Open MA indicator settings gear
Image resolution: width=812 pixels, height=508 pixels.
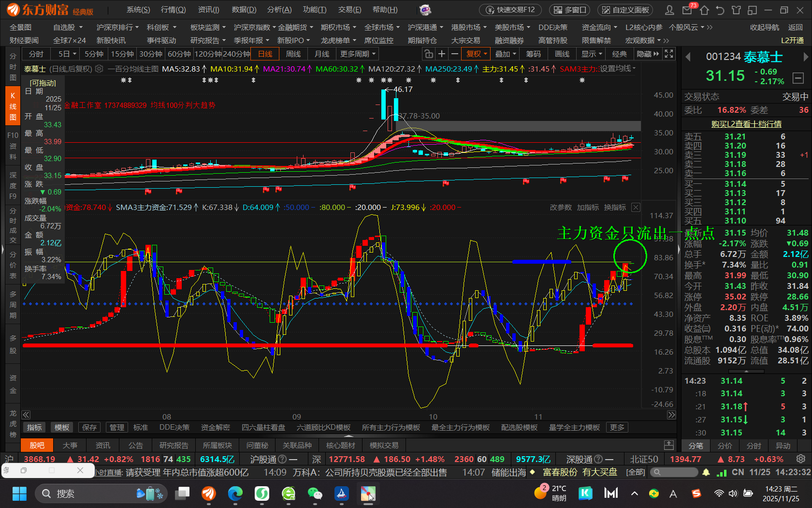click(x=99, y=69)
